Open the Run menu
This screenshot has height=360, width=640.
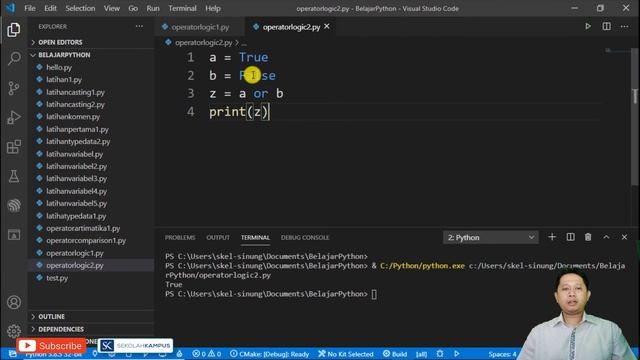tap(153, 8)
